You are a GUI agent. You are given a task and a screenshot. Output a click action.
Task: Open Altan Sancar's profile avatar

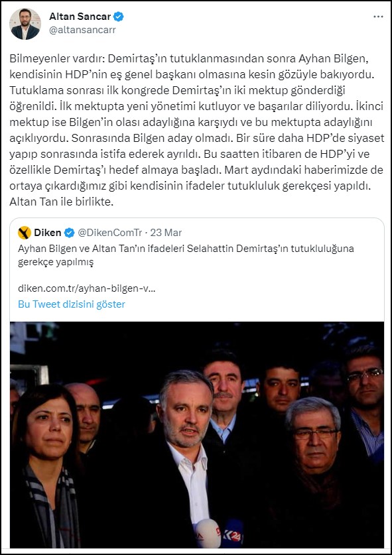[25, 24]
